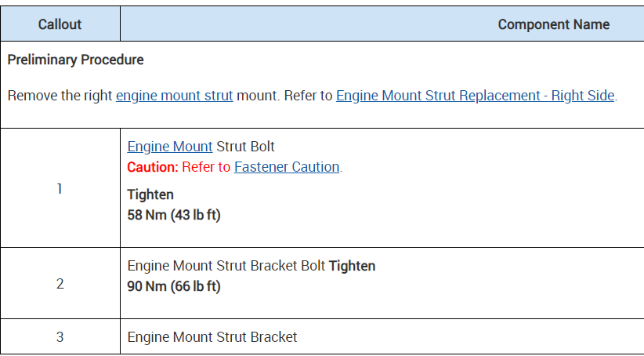
Task: Select the 58 Nm (43 lb ft) torque value
Action: pos(174,214)
